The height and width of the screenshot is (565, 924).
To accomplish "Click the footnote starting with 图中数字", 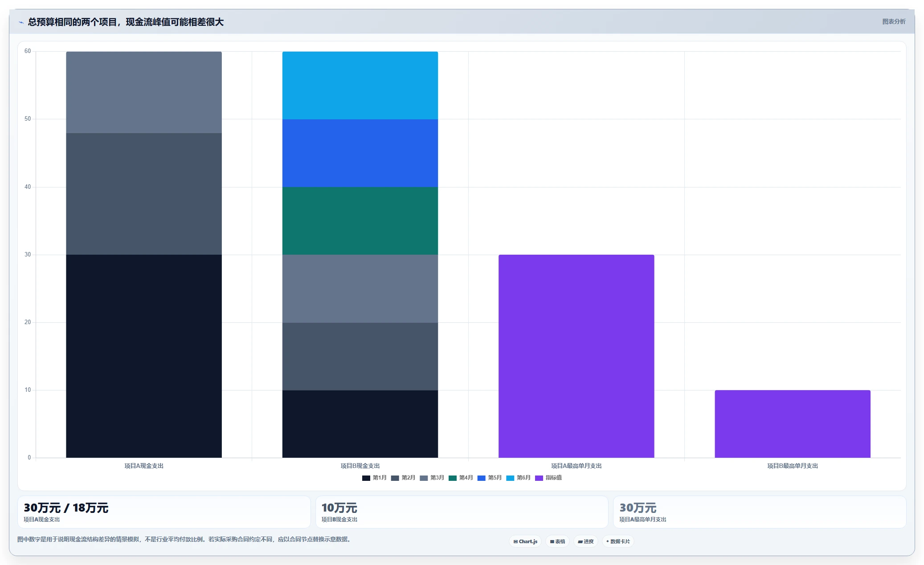I will point(184,539).
